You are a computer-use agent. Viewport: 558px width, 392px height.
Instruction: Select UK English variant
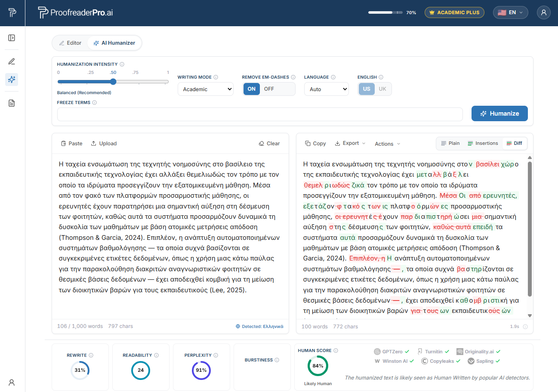click(x=382, y=89)
